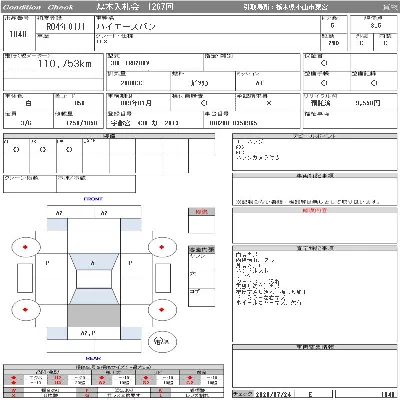Click the front-right tire red diamond marker
Image resolution: width=400 pixels, height=400 pixels.
tap(162, 247)
